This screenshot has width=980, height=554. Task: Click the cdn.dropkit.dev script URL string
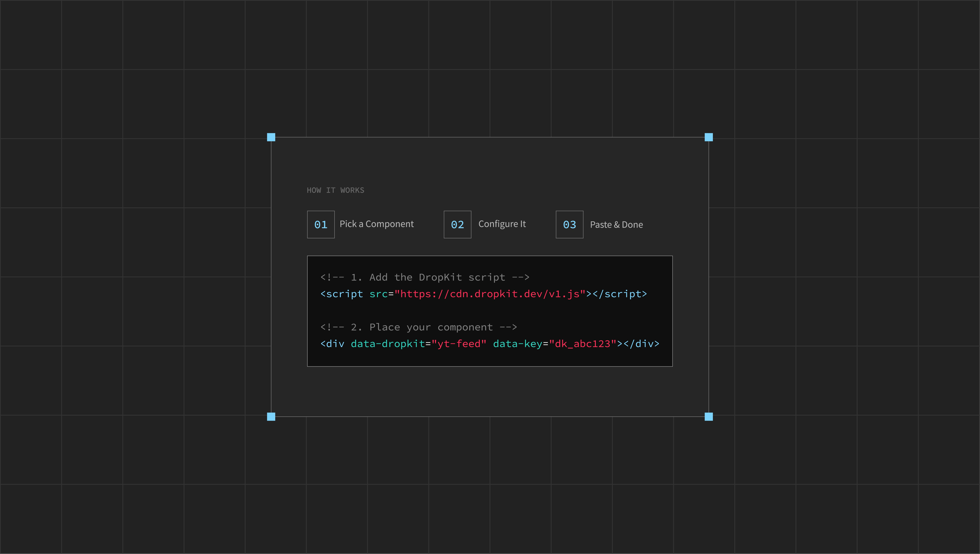490,294
